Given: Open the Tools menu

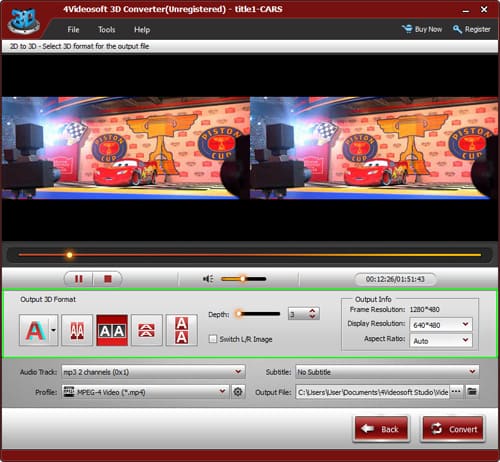Looking at the screenshot, I should 106,30.
